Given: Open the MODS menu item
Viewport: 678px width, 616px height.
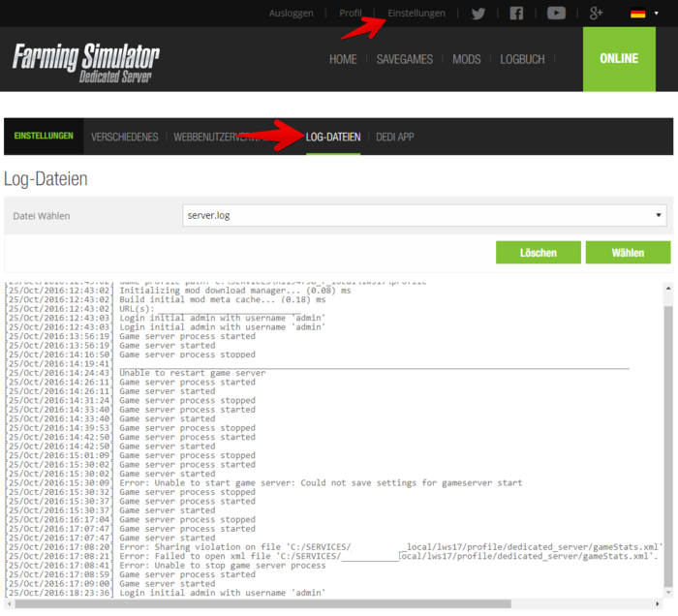Looking at the screenshot, I should coord(467,59).
